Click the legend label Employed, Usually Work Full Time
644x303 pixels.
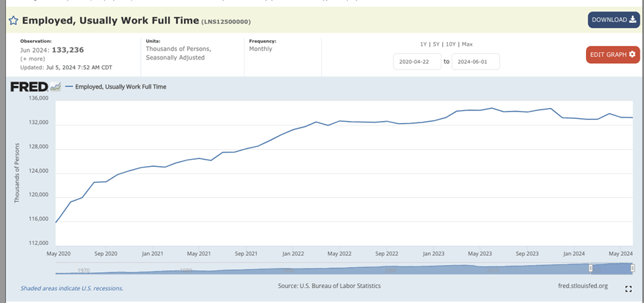coord(120,87)
